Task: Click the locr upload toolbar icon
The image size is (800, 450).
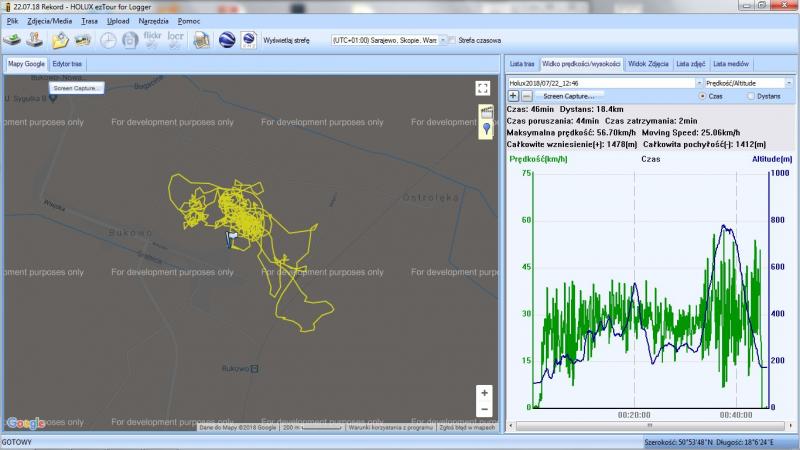Action: (174, 40)
